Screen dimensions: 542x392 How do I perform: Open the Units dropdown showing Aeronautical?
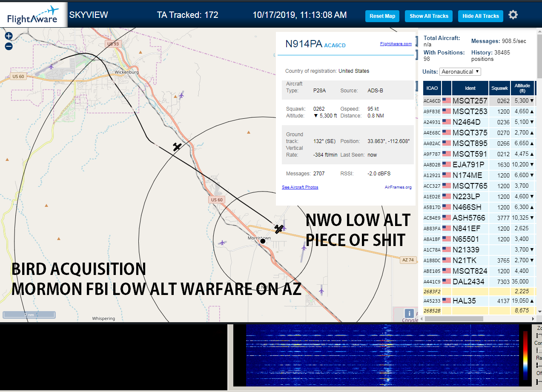coord(460,72)
